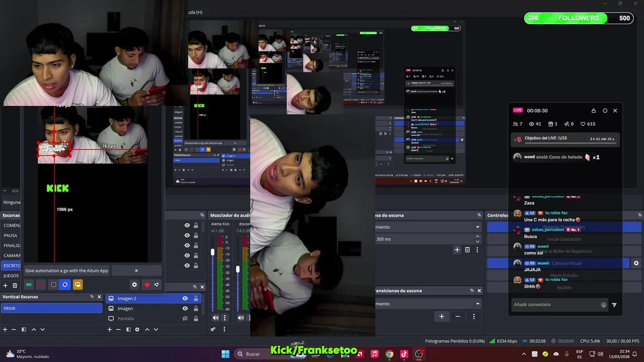Select the JUEGOS scene
644x362 pixels.
coord(11,276)
